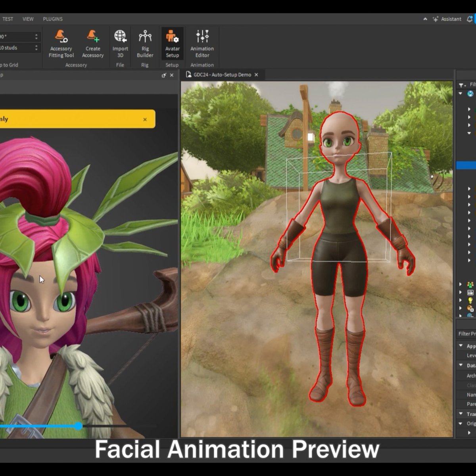
Task: Click the Explorer filter funnel icon
Action: (x=461, y=85)
